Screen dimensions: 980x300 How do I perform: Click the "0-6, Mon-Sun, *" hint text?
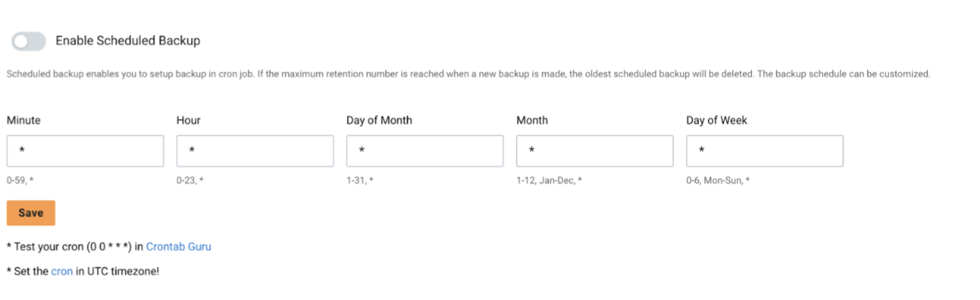click(x=717, y=179)
